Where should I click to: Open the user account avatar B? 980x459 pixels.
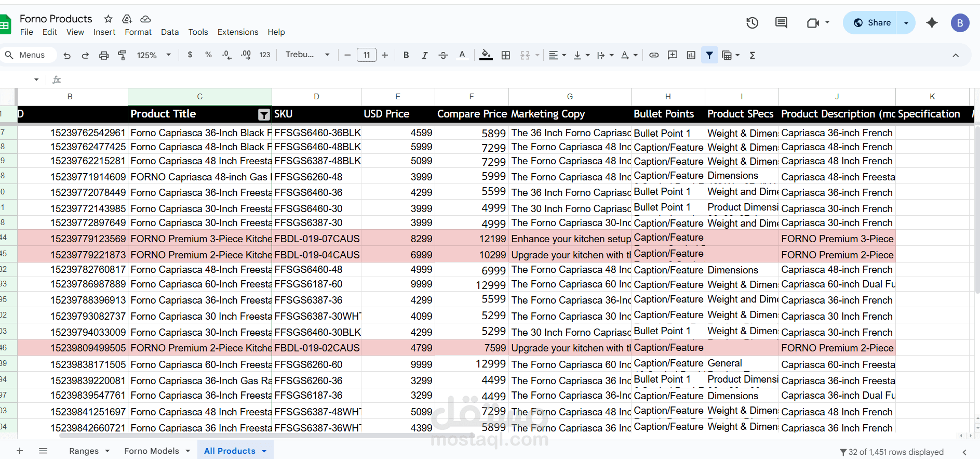(960, 23)
